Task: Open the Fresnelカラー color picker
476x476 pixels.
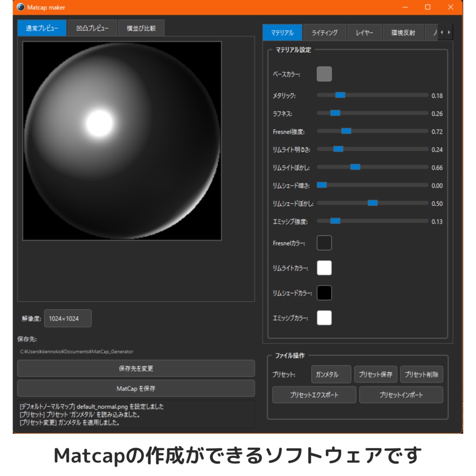Action: [x=324, y=243]
